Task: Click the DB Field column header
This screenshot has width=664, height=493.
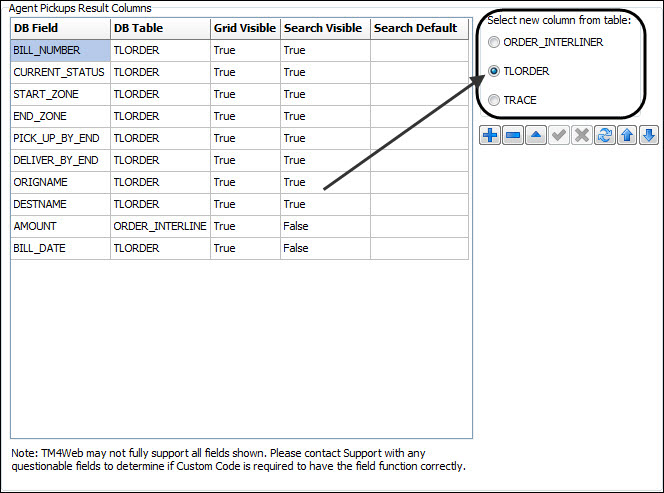Action: pyautogui.click(x=61, y=28)
